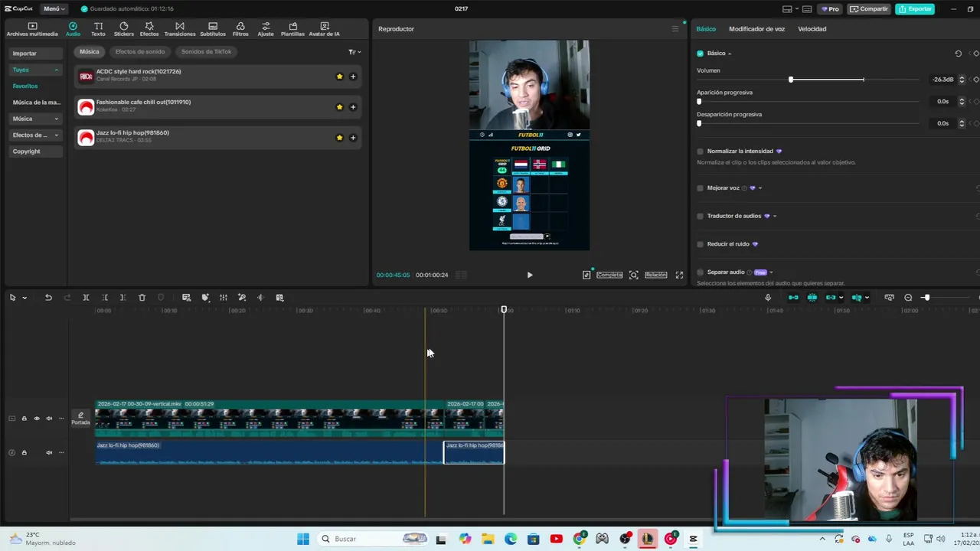The height and width of the screenshot is (551, 980).
Task: Click the timeline zoom slider handle
Action: tap(926, 298)
